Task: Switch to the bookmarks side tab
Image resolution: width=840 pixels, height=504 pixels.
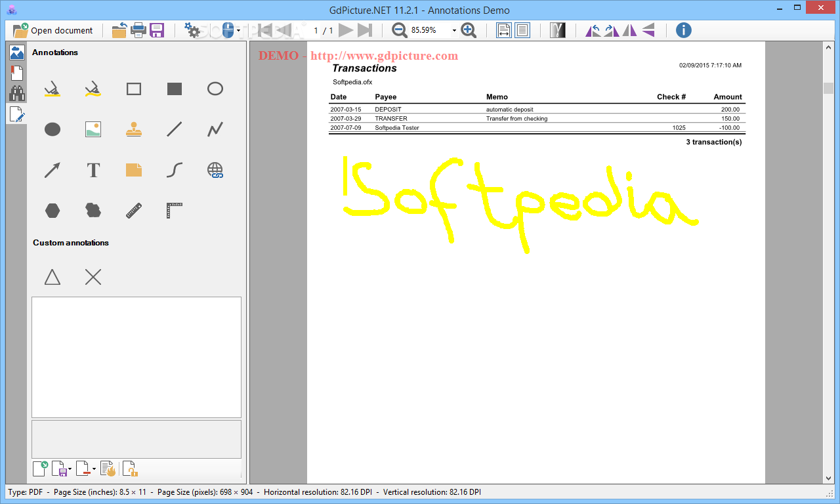Action: [17, 73]
